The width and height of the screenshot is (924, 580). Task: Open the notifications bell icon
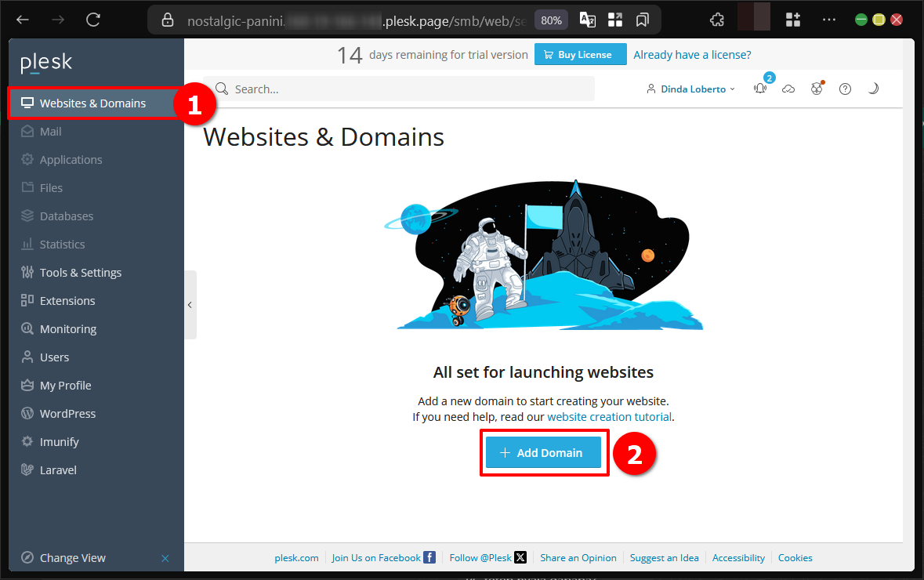[759, 89]
